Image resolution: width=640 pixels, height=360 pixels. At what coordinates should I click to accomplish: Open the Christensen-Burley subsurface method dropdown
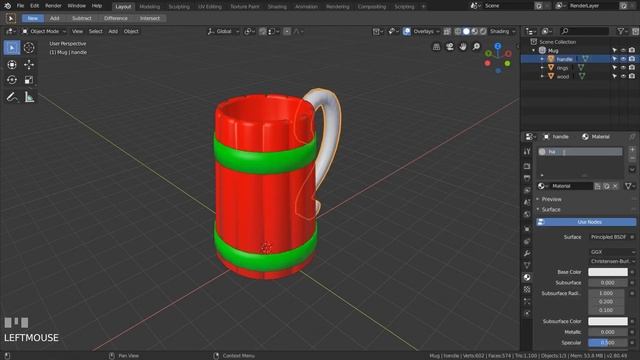pyautogui.click(x=612, y=261)
